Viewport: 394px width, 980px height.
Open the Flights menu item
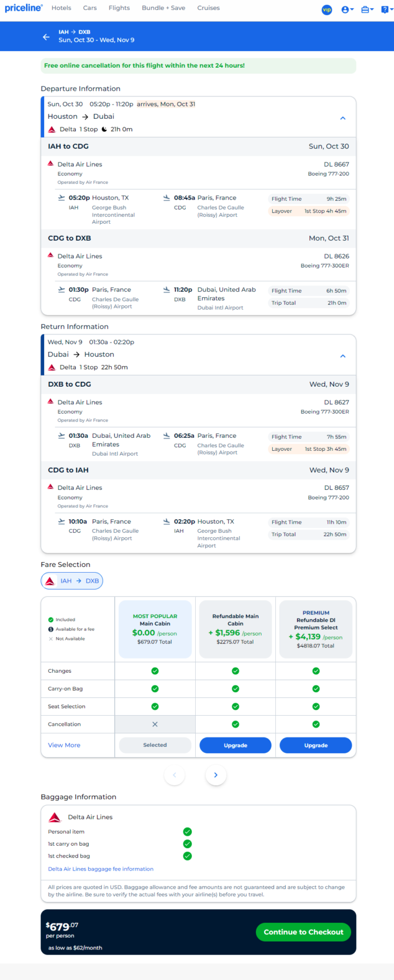point(119,8)
